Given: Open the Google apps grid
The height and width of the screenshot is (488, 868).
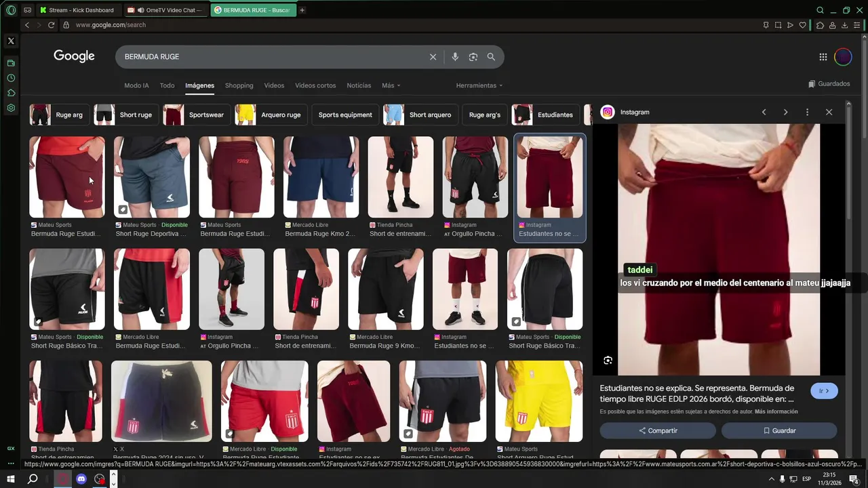Looking at the screenshot, I should point(823,57).
